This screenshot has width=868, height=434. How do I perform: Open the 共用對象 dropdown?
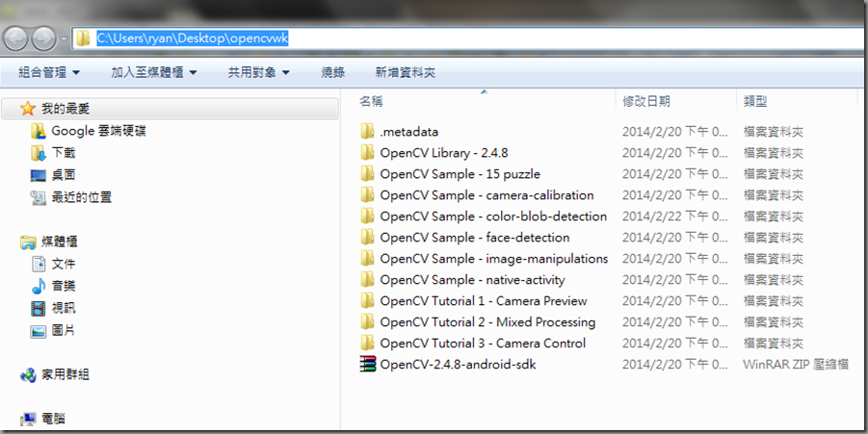pos(259,72)
